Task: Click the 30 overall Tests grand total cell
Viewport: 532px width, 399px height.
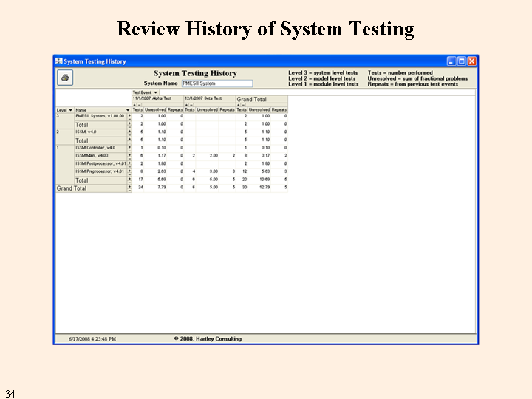Action: coord(242,187)
